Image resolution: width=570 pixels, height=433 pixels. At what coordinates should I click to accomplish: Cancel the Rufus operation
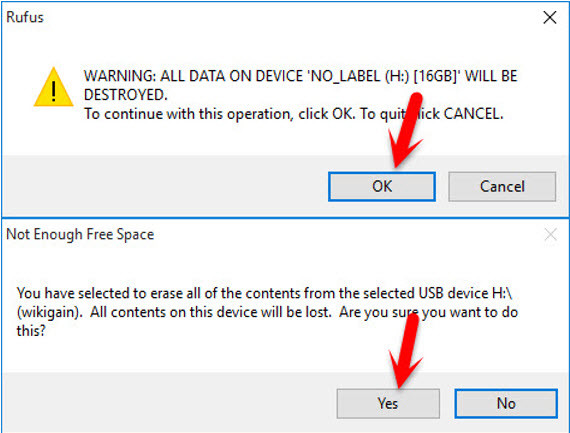[x=502, y=187]
